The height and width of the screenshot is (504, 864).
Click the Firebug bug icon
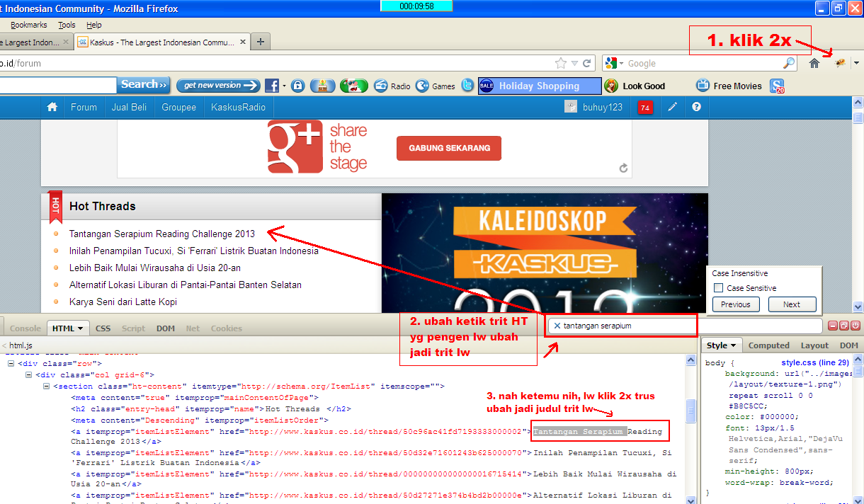pyautogui.click(x=841, y=63)
